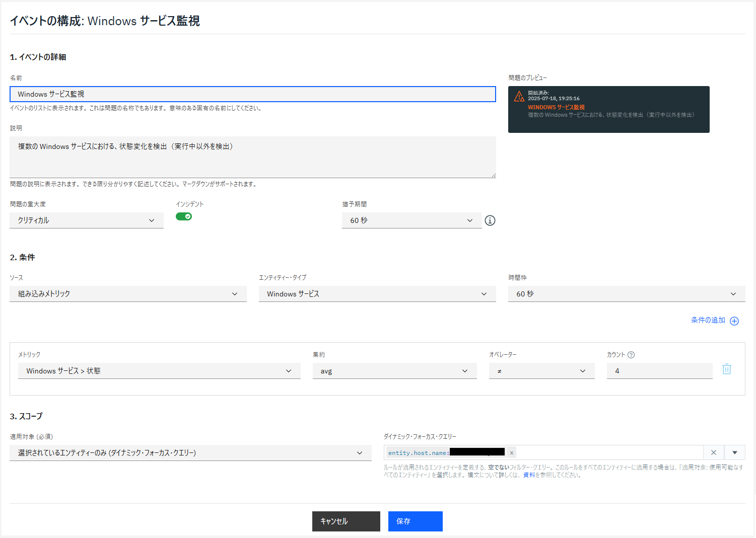This screenshot has height=538, width=756.
Task: Click the warning icon in problem preview
Action: (x=519, y=97)
